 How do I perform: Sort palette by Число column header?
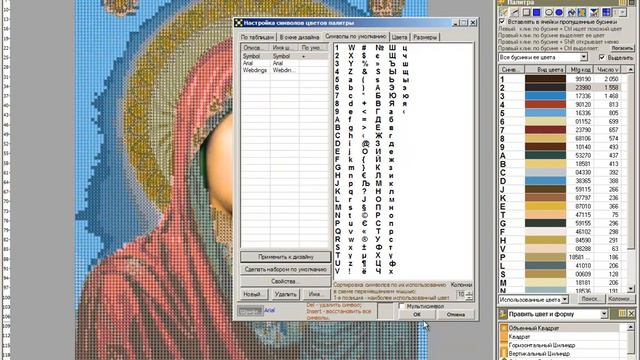pyautogui.click(x=608, y=70)
